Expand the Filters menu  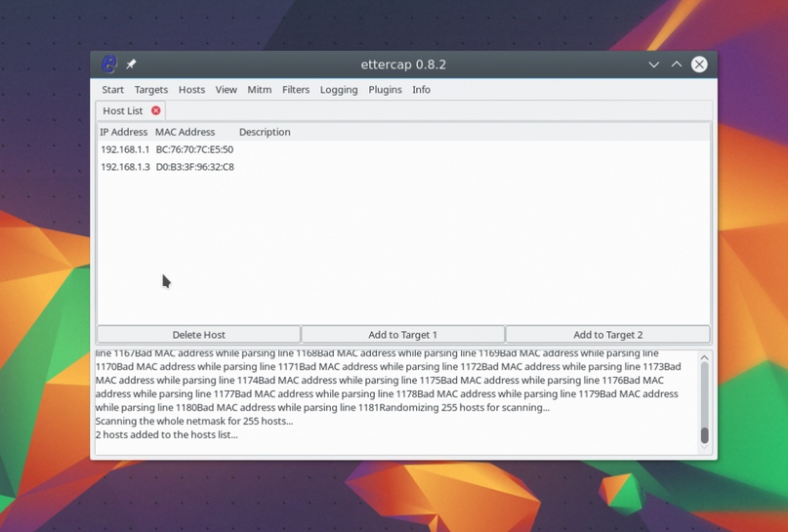click(296, 90)
